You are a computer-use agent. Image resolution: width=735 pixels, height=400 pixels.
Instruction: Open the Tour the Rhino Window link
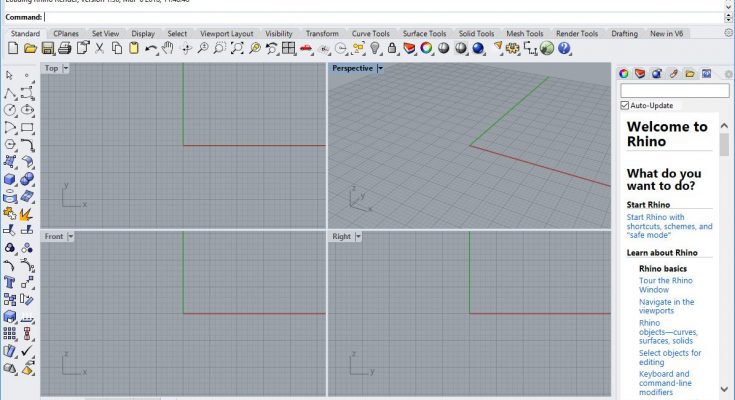pyautogui.click(x=666, y=285)
